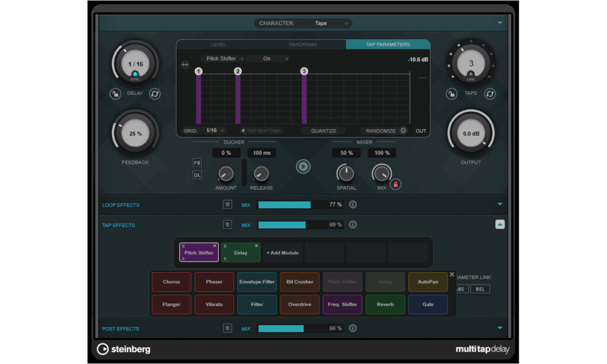This screenshot has height=364, width=607.
Task: Select the green Delay module in the chain
Action: coord(241,253)
